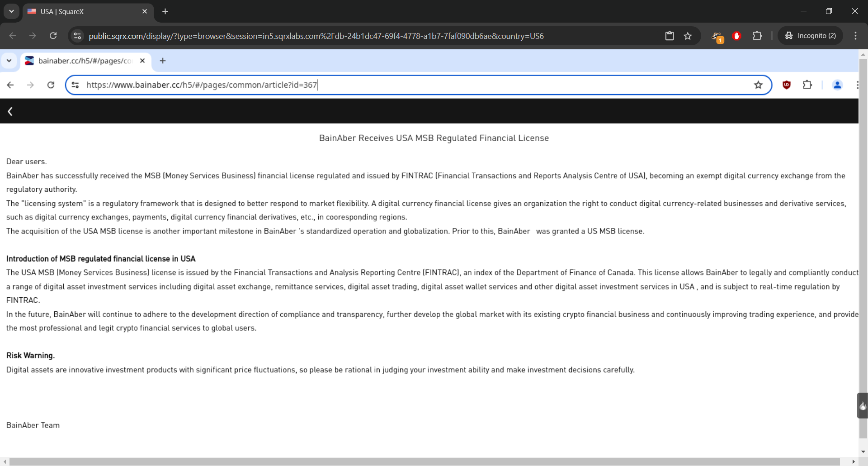This screenshot has width=868, height=466.
Task: Bookmark the outer SquareX page with star
Action: pos(688,36)
